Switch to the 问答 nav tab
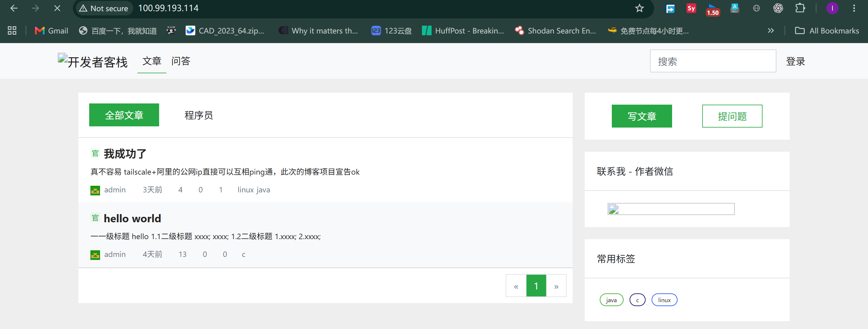The height and width of the screenshot is (329, 868). tap(181, 61)
